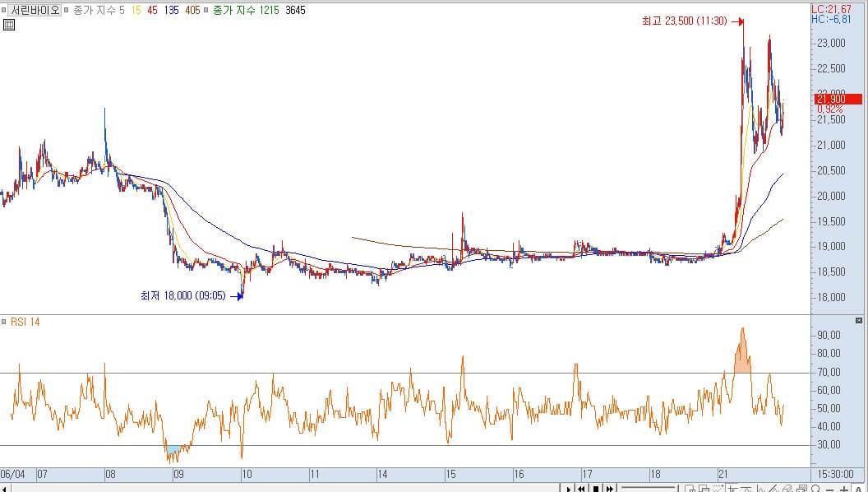This screenshot has height=492, width=868.
Task: Click the replay speed slider
Action: pyautogui.click(x=649, y=488)
